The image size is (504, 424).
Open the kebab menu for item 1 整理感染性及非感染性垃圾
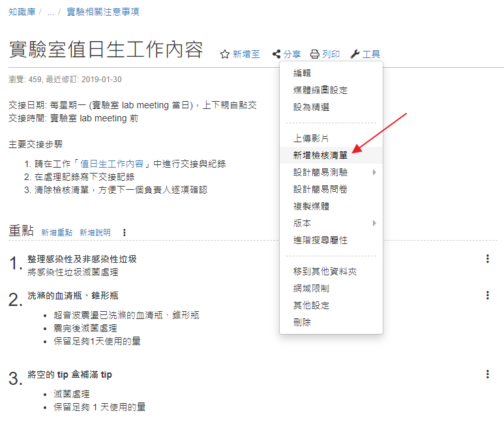tap(487, 259)
